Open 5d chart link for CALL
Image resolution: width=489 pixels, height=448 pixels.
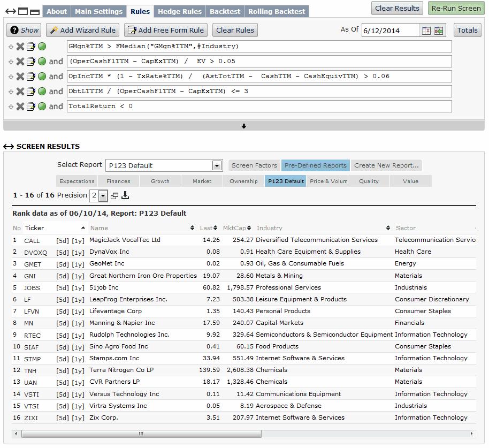[63, 241]
